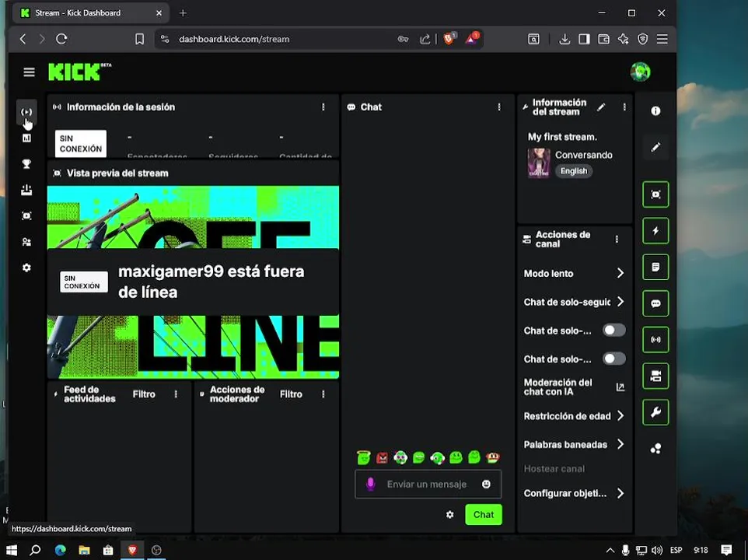748x560 pixels.
Task: Open the emoji picker in message box
Action: tap(486, 484)
